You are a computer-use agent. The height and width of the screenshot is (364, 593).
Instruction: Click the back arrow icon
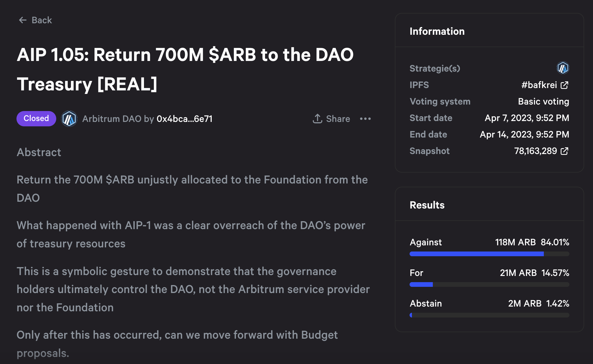(x=23, y=20)
